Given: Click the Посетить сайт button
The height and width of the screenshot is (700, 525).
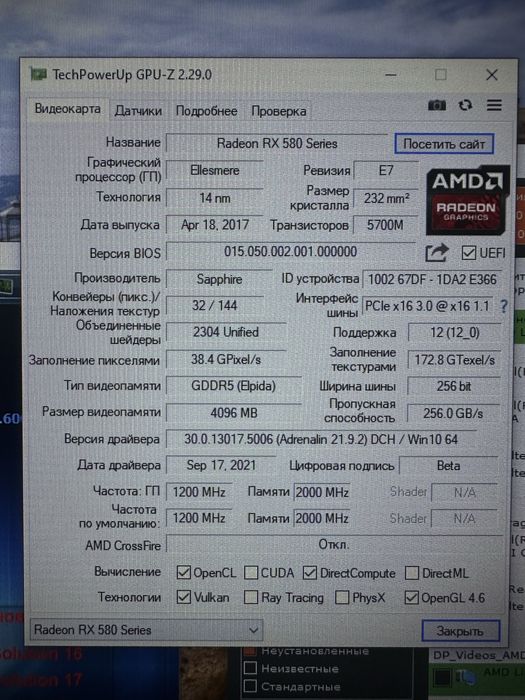Looking at the screenshot, I should 444,144.
